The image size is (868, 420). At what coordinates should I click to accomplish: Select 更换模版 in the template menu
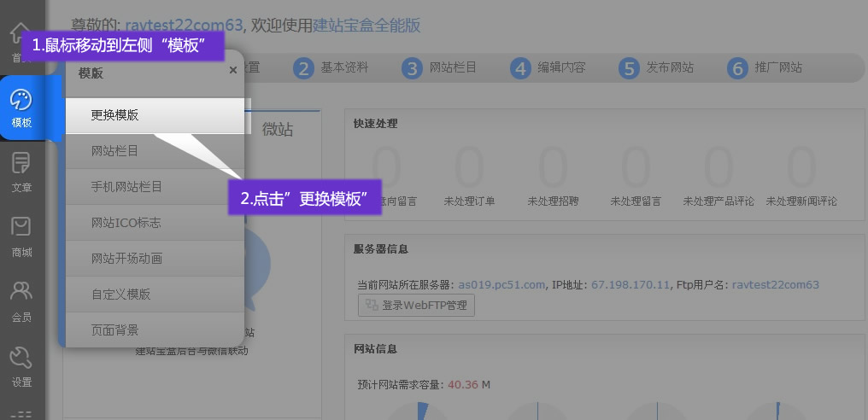point(155,115)
